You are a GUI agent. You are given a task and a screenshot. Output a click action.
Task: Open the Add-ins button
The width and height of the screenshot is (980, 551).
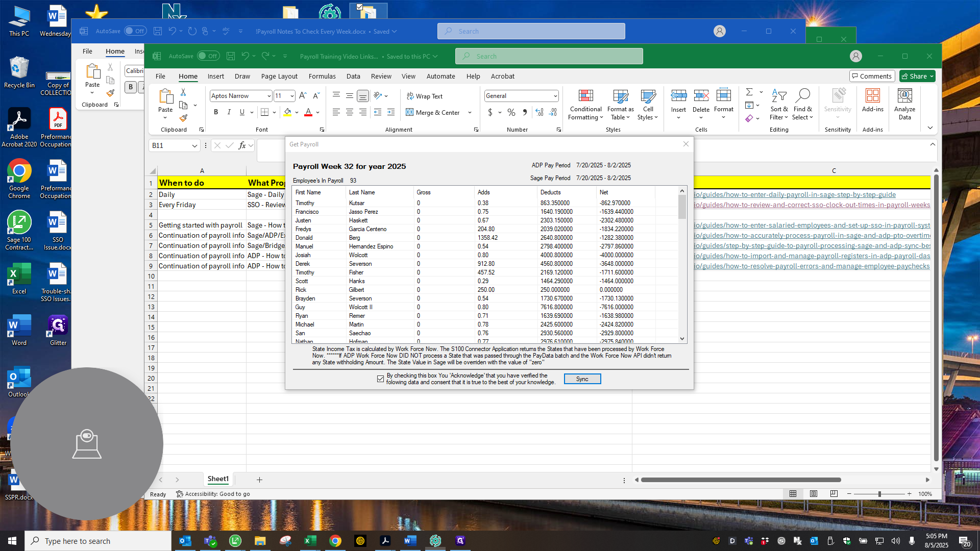[872, 100]
